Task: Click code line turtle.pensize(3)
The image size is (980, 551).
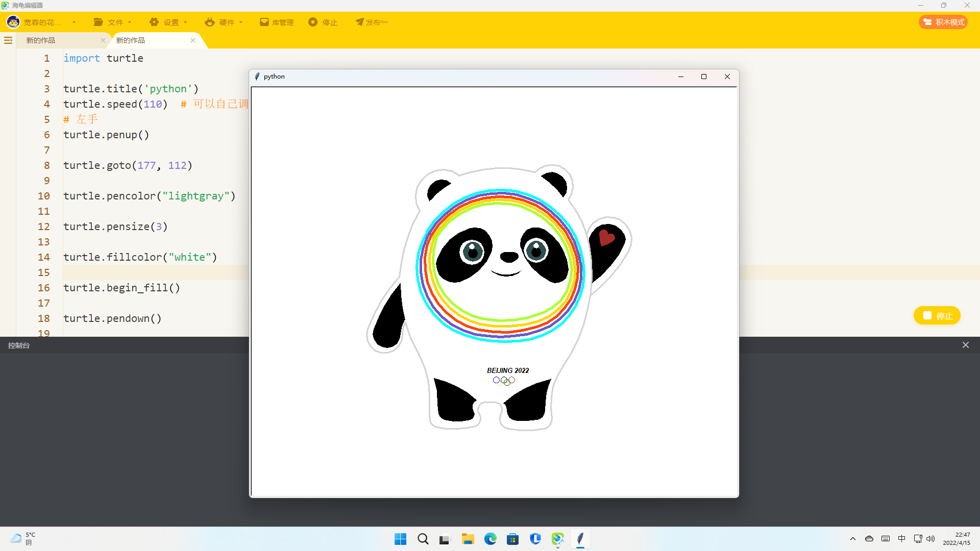Action: click(115, 227)
